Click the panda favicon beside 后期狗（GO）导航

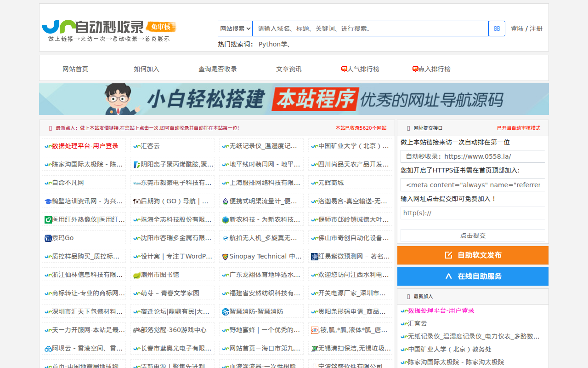(137, 201)
